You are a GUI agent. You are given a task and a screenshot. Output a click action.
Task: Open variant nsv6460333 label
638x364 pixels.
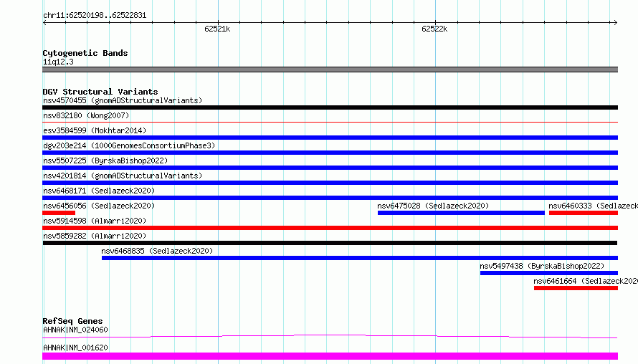tap(593, 206)
